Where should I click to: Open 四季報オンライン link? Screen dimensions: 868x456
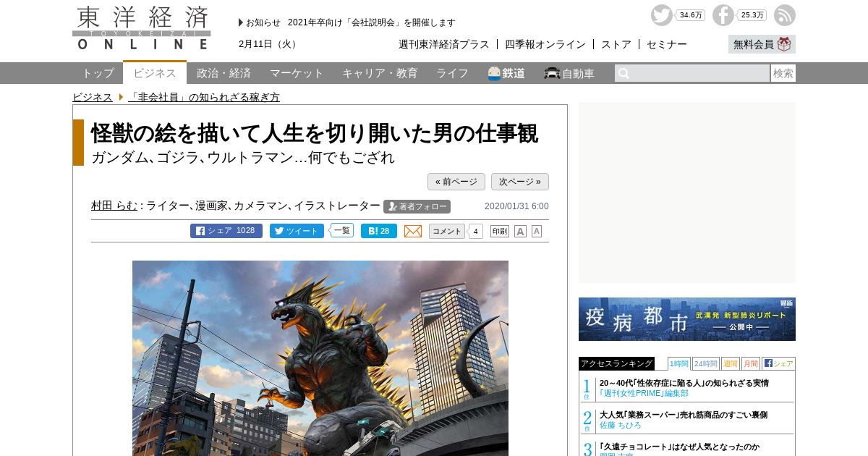point(545,44)
